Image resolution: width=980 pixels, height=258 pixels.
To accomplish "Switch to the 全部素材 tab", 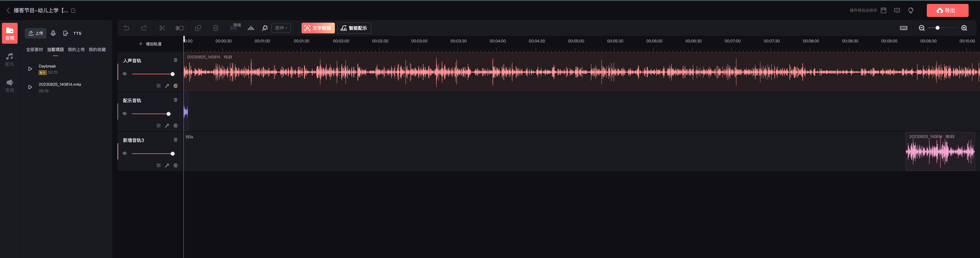I will (x=34, y=50).
